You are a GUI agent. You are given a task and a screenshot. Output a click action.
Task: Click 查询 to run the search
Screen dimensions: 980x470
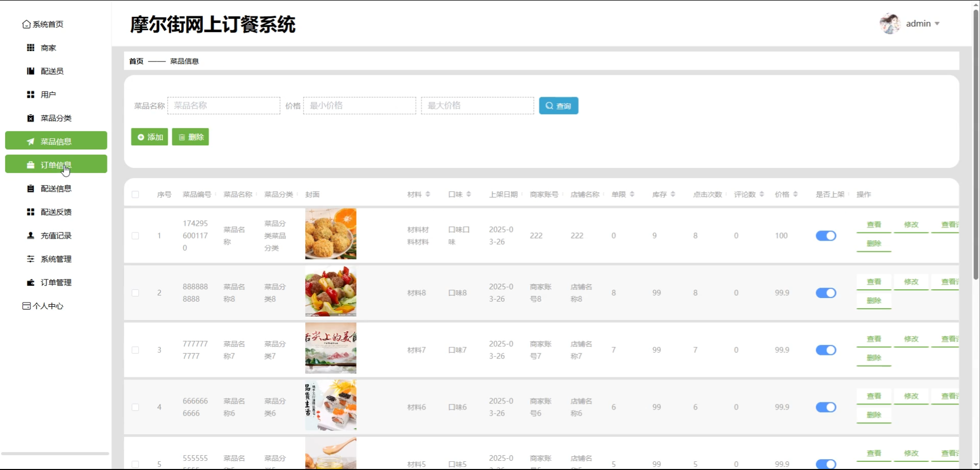pyautogui.click(x=558, y=105)
